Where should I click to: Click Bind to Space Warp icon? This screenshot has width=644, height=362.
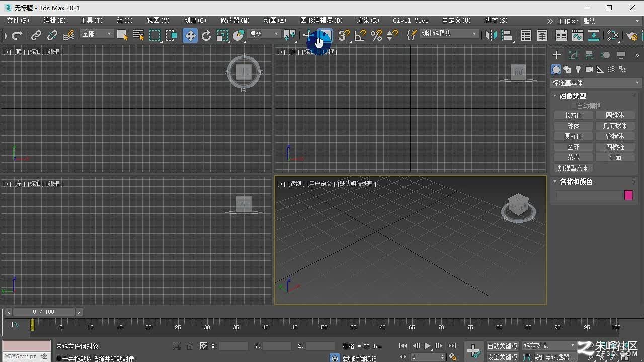coord(69,35)
